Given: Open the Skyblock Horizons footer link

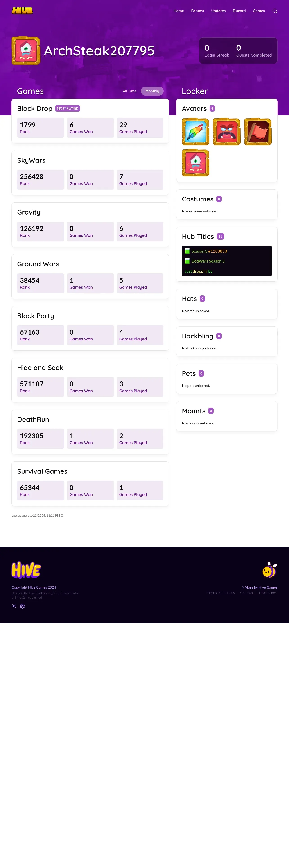Looking at the screenshot, I should click(220, 593).
